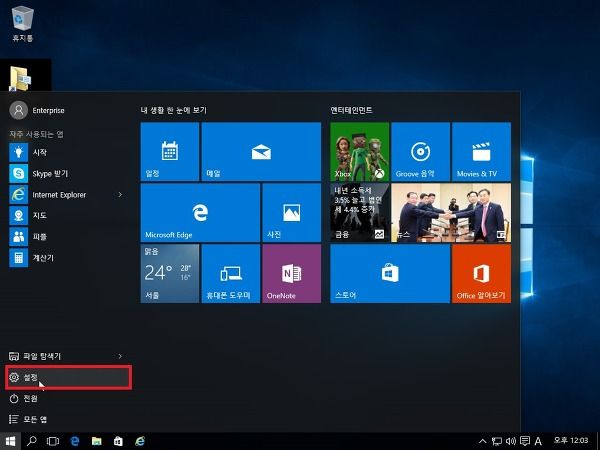Click the 내 생활 한 눈에 보기 group header
Image resolution: width=600 pixels, height=450 pixels.
pos(173,110)
